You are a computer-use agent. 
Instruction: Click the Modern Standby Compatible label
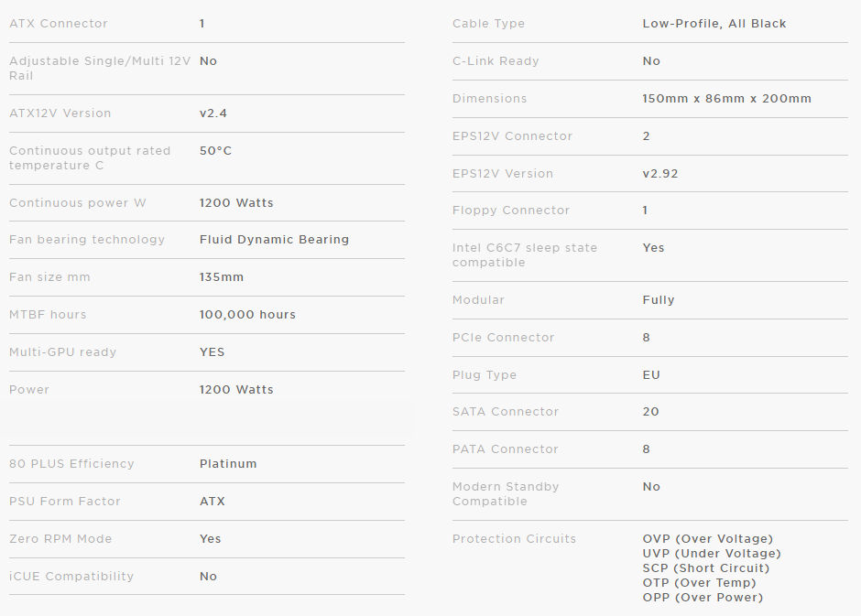506,494
